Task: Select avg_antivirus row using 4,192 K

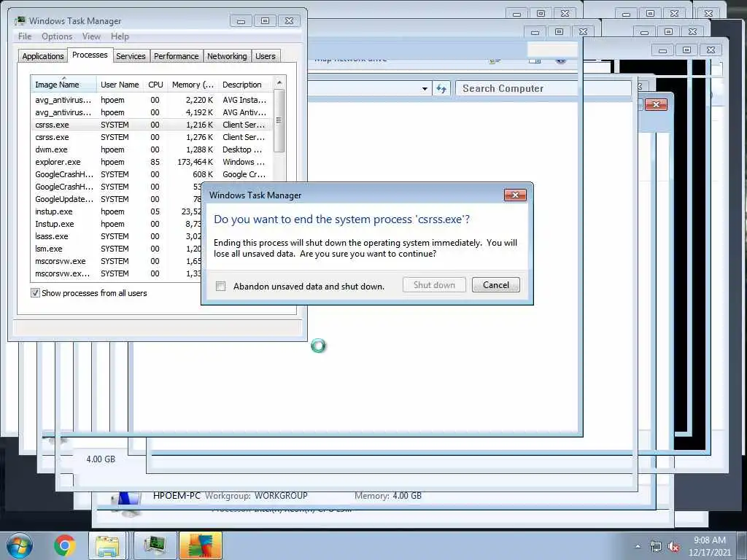Action: (x=152, y=112)
